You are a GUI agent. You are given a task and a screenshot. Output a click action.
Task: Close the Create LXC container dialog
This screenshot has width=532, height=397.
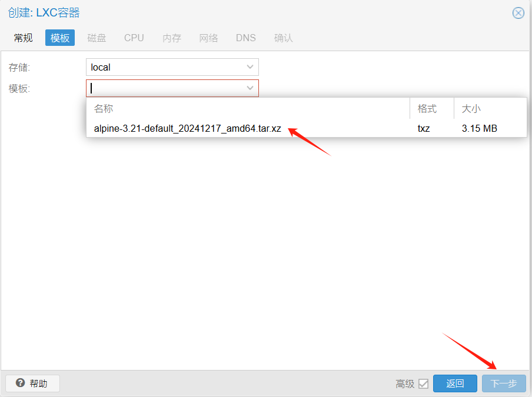[518, 13]
